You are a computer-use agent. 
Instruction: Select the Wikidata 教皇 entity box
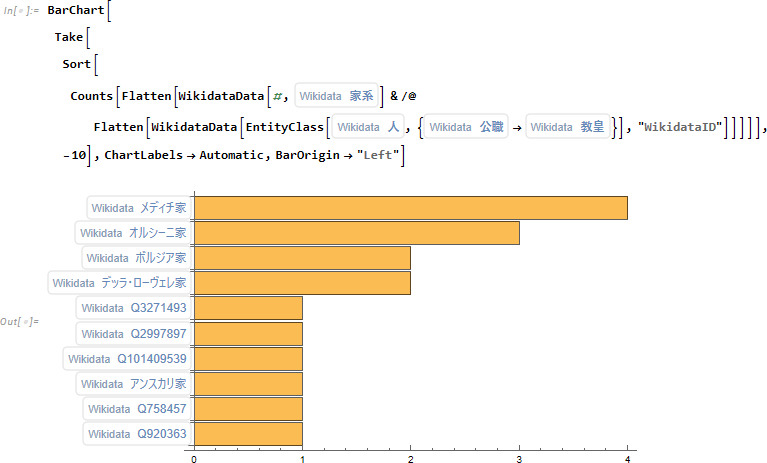(x=567, y=127)
